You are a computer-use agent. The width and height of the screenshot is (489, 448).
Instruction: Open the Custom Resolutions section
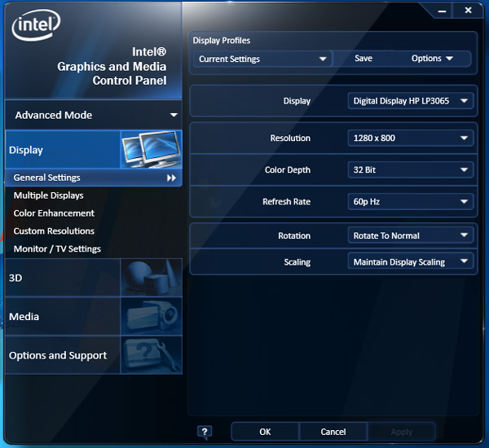tap(54, 231)
